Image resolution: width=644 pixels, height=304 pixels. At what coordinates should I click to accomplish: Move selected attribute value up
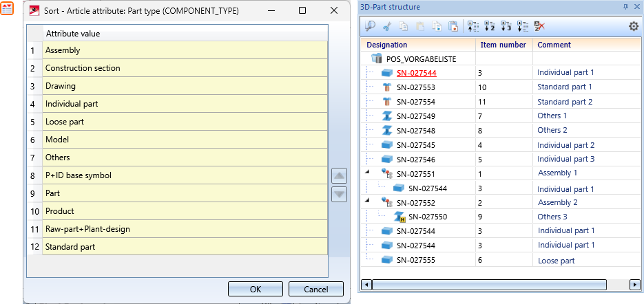339,176
